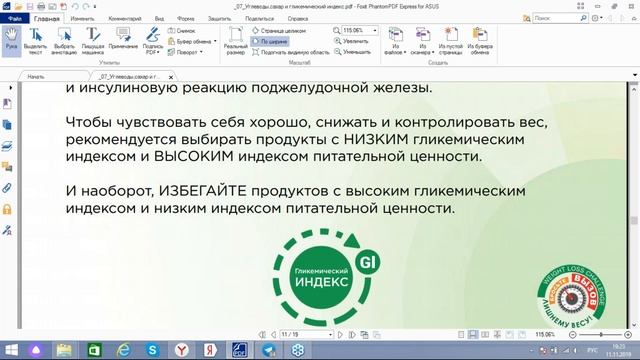Open the Защитить ribbon tab
Screen dimensions: 640x360
pos(219,19)
